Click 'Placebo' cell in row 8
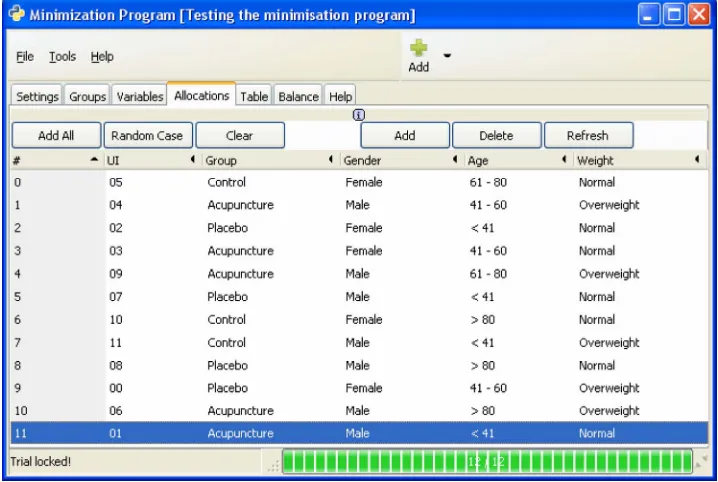718x482 pixels. 228,365
